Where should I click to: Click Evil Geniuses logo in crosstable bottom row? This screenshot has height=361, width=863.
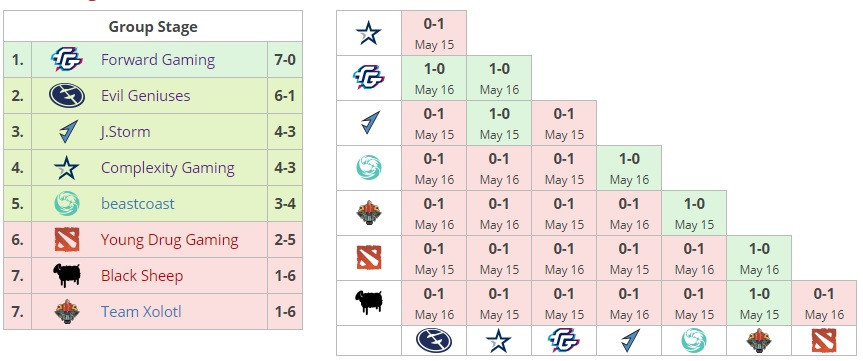click(434, 341)
